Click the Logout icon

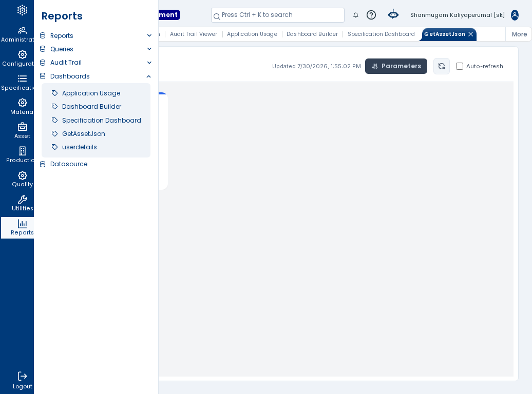[23, 376]
